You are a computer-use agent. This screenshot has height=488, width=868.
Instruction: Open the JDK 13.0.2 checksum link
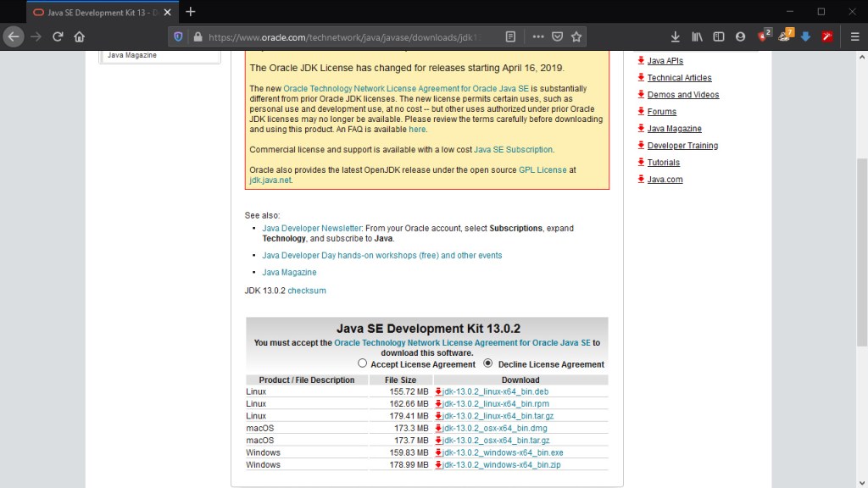point(307,291)
